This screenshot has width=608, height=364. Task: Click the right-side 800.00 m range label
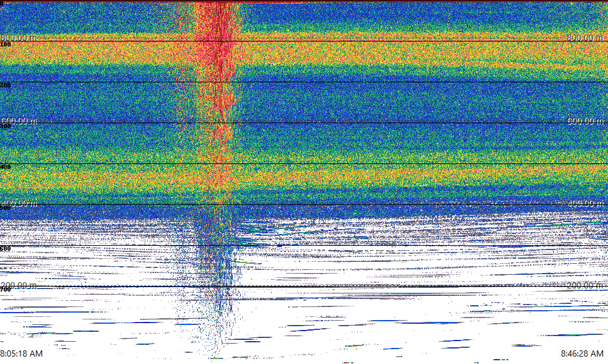585,38
